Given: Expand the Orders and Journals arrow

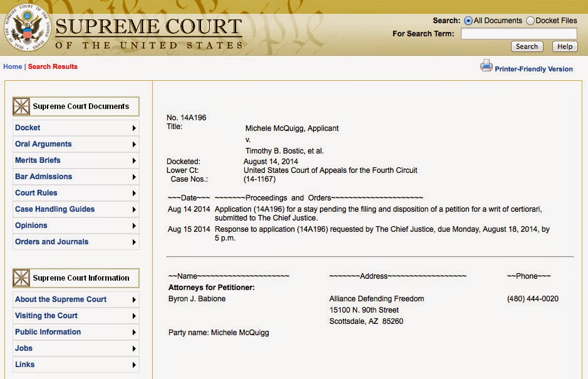Looking at the screenshot, I should point(134,242).
